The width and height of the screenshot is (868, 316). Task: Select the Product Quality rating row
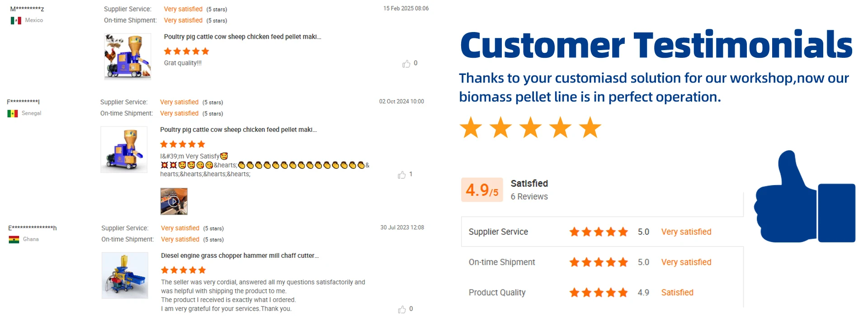[x=602, y=293]
